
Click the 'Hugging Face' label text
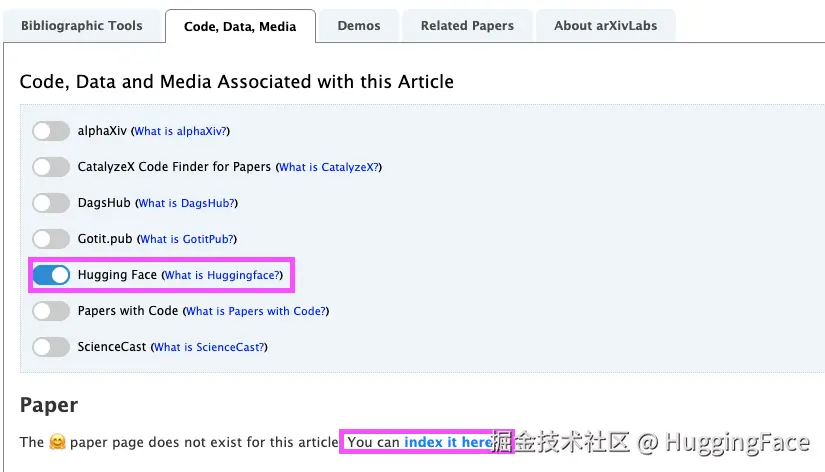pos(117,275)
